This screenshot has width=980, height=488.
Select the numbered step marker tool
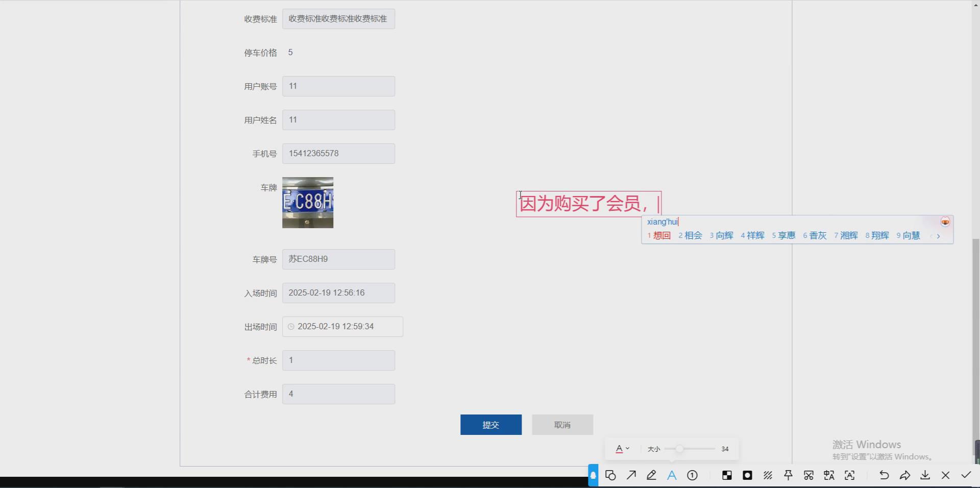(x=692, y=475)
